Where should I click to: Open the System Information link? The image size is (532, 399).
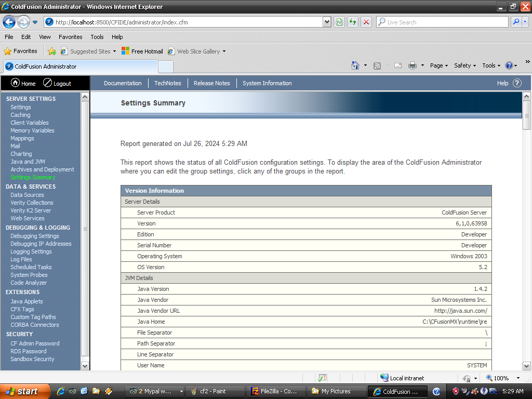[x=267, y=83]
